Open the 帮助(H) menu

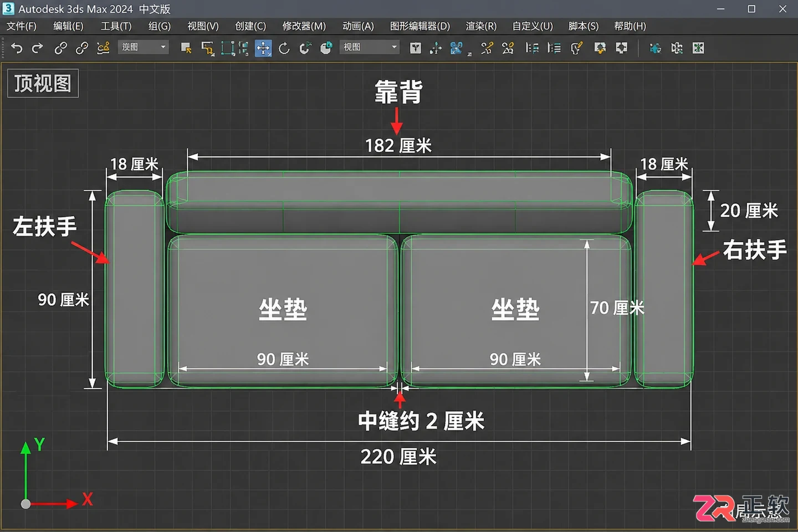click(630, 26)
